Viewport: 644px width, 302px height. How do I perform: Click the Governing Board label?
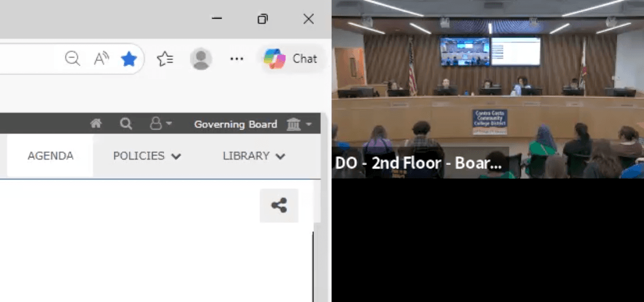(235, 124)
